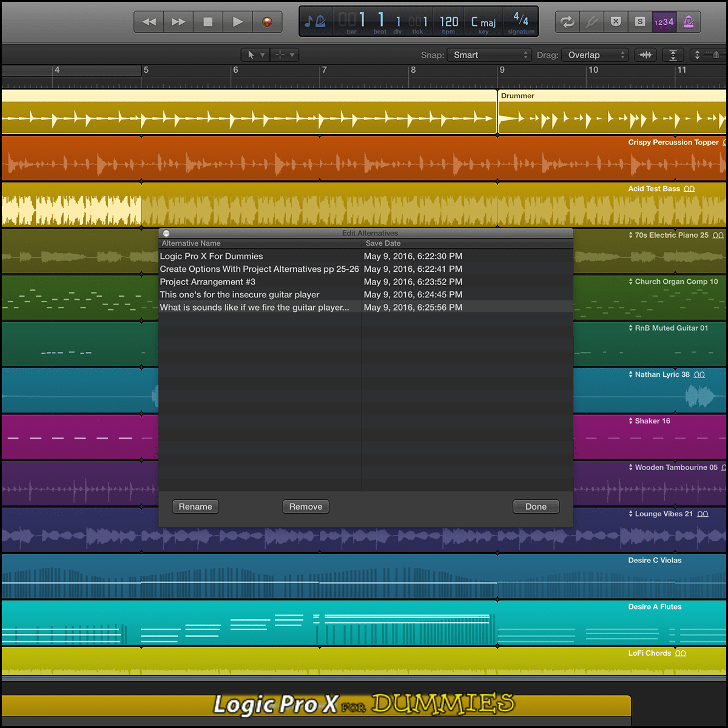Click the Stop transport button

click(208, 22)
